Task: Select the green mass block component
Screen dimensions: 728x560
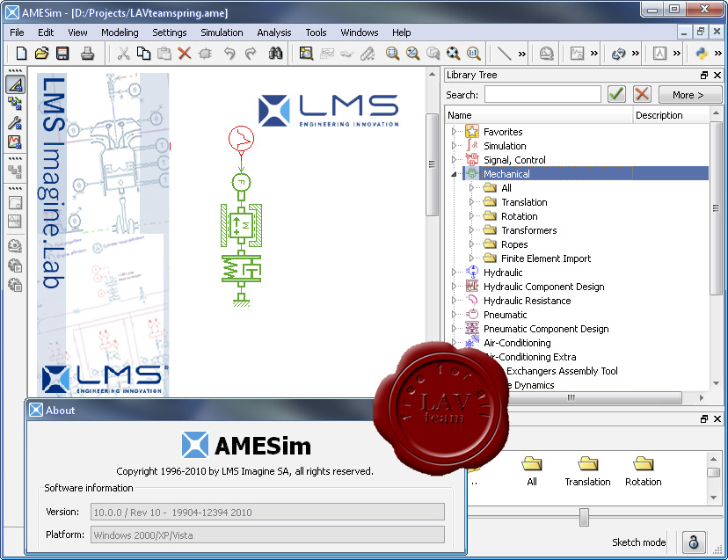Action: pos(242,225)
